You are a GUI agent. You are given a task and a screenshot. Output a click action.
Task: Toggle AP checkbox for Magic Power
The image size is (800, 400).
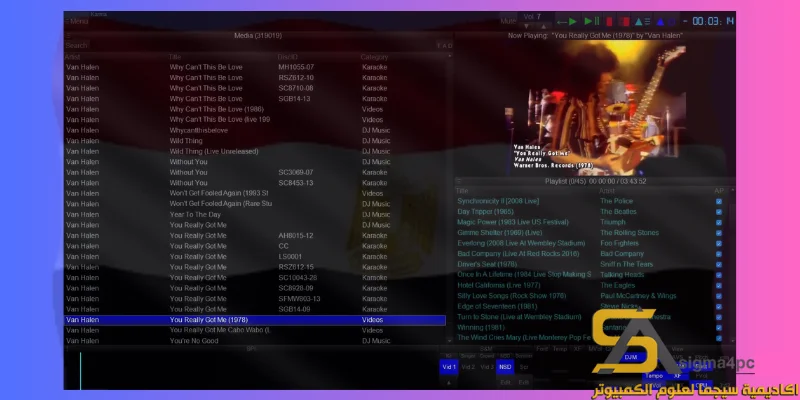point(719,222)
